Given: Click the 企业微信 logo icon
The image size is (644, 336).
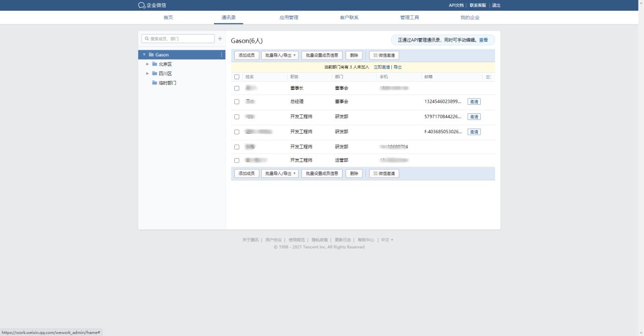Looking at the screenshot, I should 142,5.
